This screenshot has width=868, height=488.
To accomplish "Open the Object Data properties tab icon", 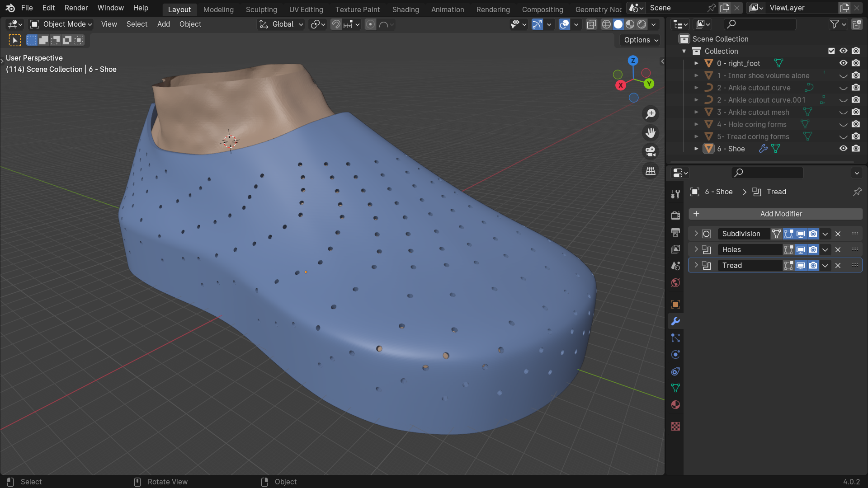I will [x=675, y=388].
